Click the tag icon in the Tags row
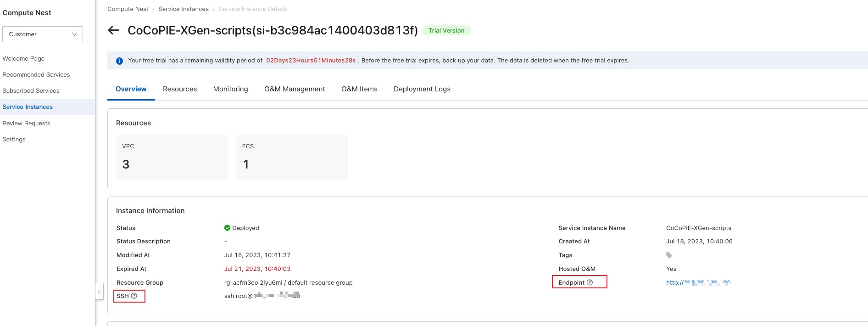Image resolution: width=868 pixels, height=326 pixels. coord(669,255)
